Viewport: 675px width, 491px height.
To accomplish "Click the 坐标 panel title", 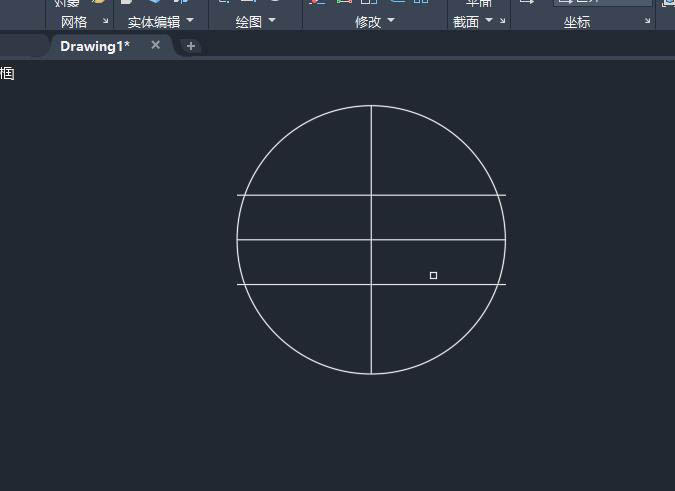I will tap(577, 22).
